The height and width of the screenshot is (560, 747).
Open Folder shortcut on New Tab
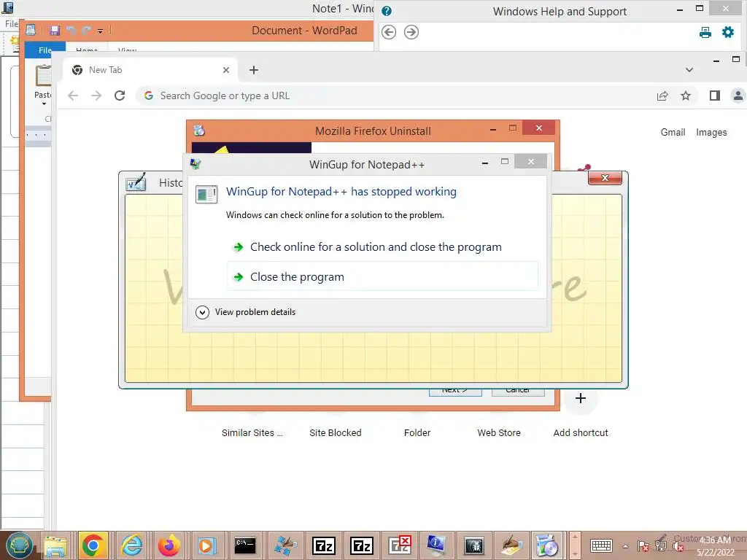[x=417, y=433]
